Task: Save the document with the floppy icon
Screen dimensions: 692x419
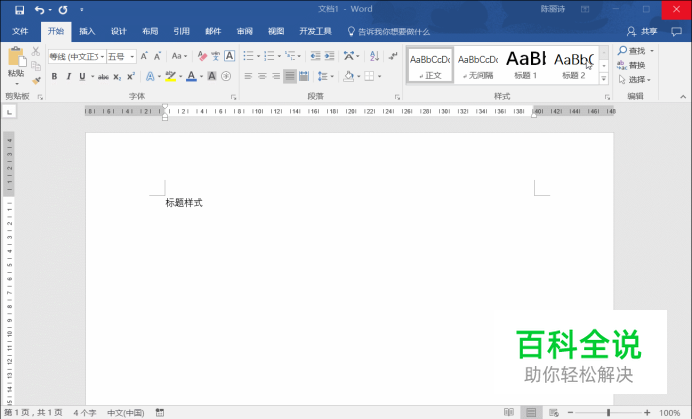Action: click(x=19, y=9)
